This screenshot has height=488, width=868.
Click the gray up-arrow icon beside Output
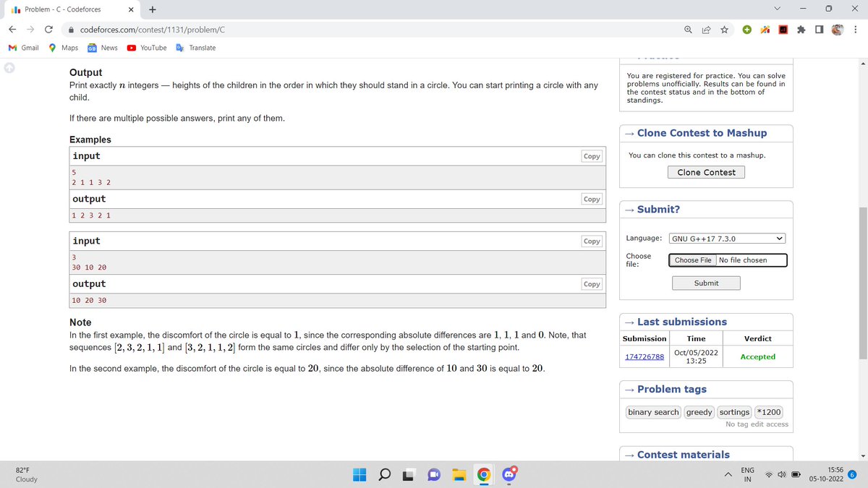point(9,68)
